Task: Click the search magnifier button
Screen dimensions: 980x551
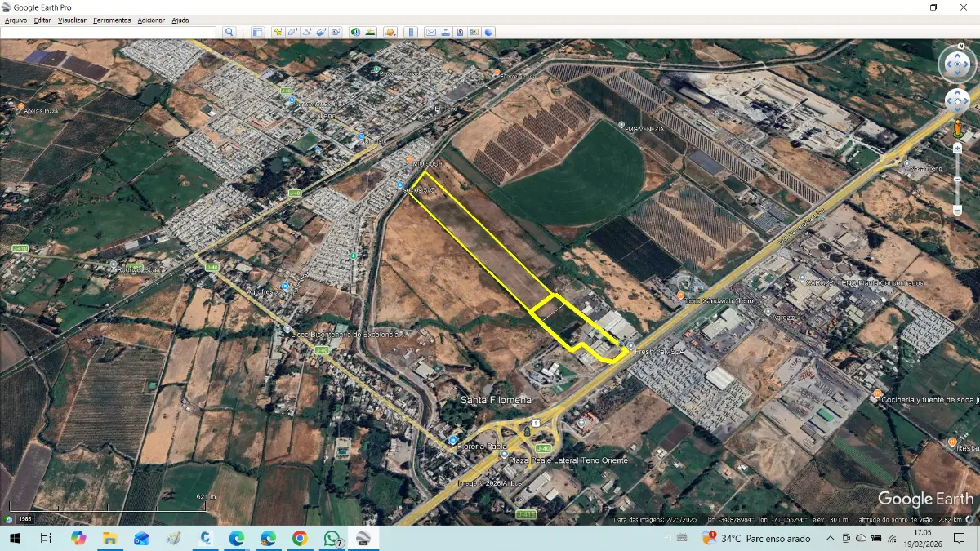Action: pos(229,32)
